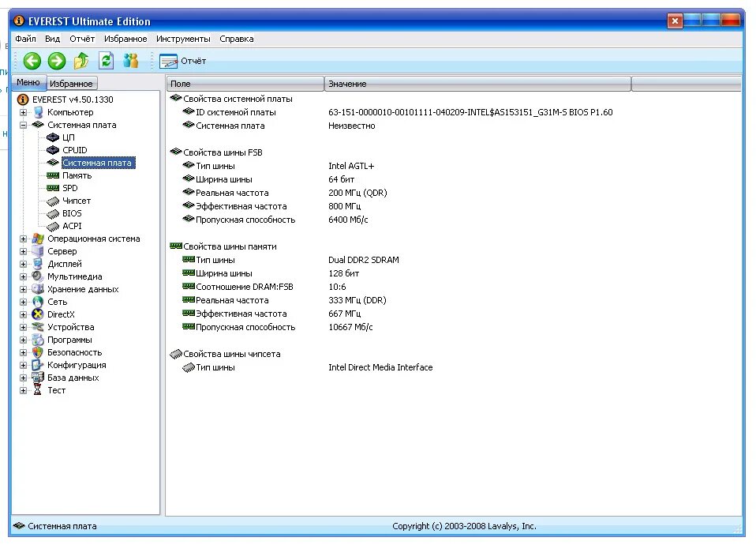Open the Файл menu
The image size is (756, 545).
pos(25,39)
